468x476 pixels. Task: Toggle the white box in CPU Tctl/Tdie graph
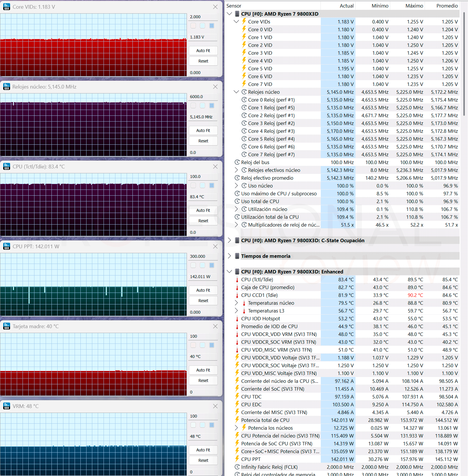point(193,185)
